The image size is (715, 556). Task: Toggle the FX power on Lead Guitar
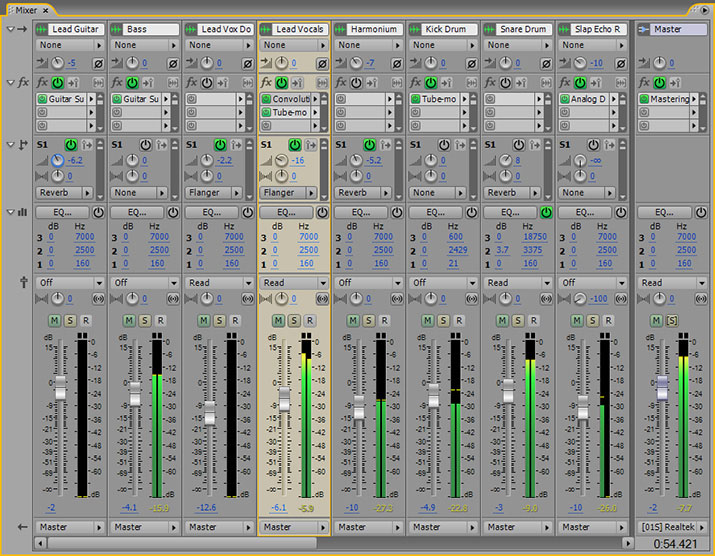click(x=57, y=82)
